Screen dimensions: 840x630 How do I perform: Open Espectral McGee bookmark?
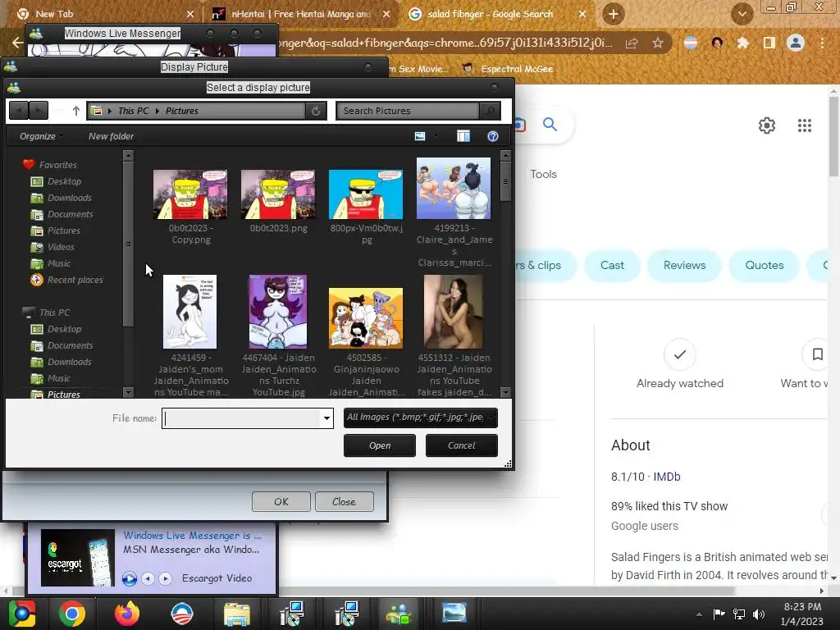[x=509, y=69]
